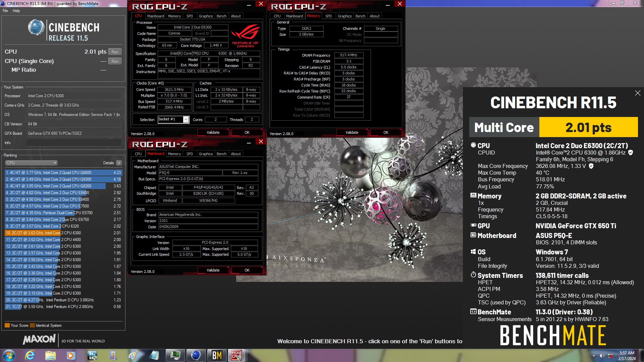644x362 pixels.
Task: Click the BenchMate code icon beside version
Action: pos(473,311)
